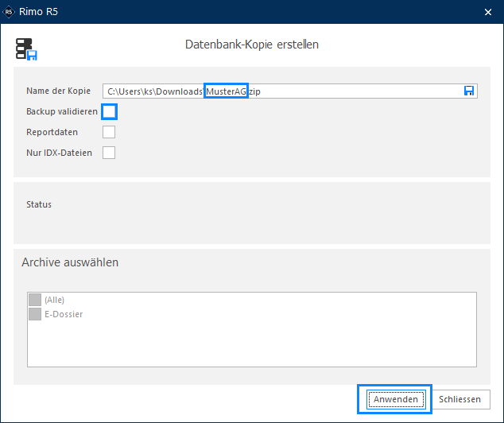504x423 pixels.
Task: Close the Rimo R5 dialog window
Action: (x=488, y=12)
